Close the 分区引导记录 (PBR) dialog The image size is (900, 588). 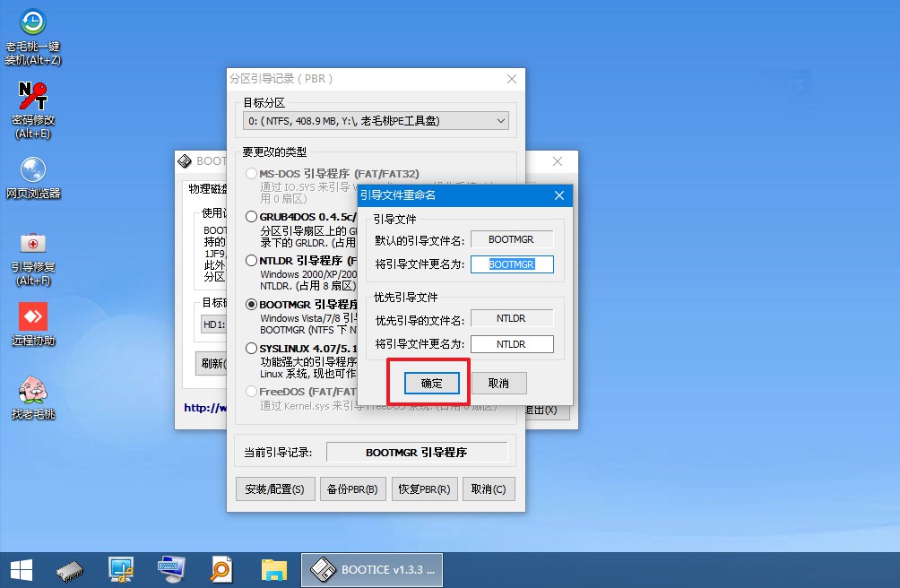(512, 79)
